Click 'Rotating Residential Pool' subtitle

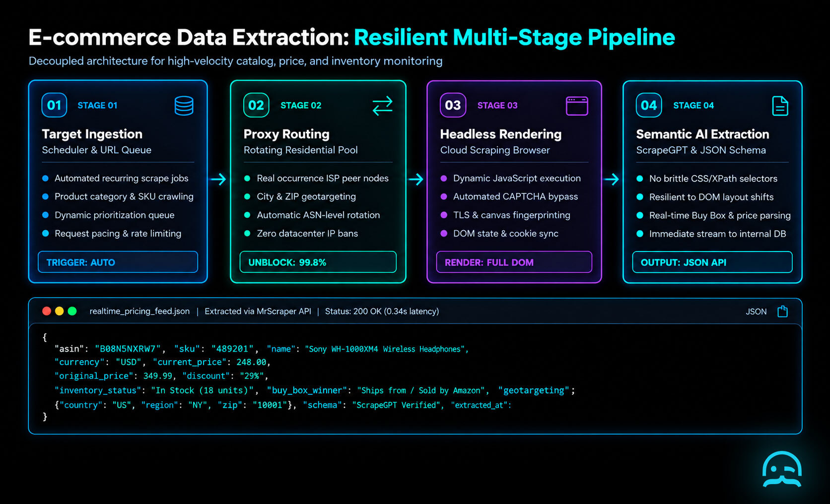click(x=300, y=150)
